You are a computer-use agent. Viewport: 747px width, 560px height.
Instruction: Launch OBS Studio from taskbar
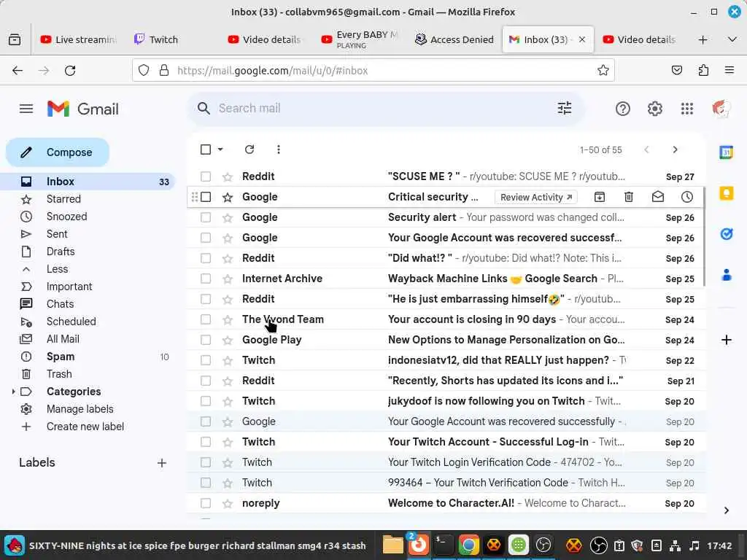pyautogui.click(x=543, y=545)
